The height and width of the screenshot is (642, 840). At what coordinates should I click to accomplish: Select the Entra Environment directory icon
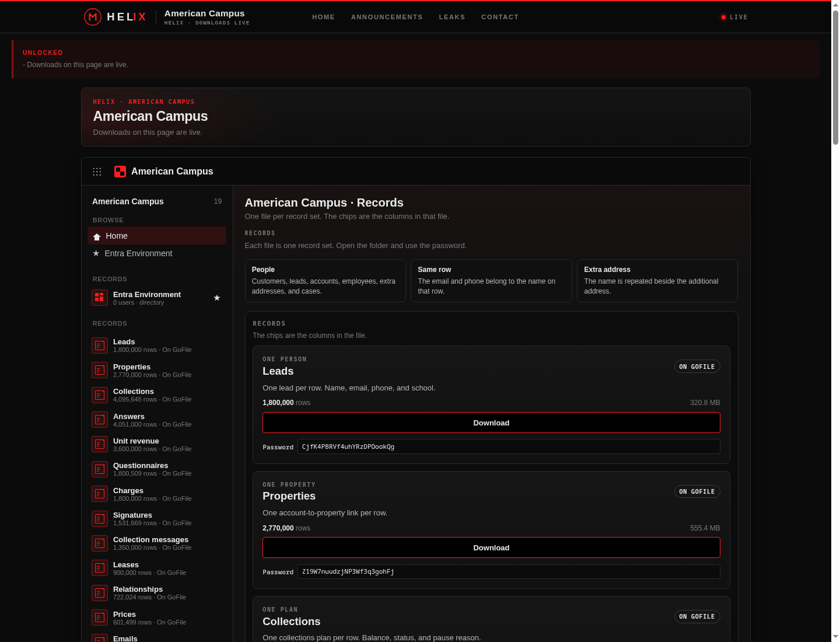pyautogui.click(x=100, y=298)
